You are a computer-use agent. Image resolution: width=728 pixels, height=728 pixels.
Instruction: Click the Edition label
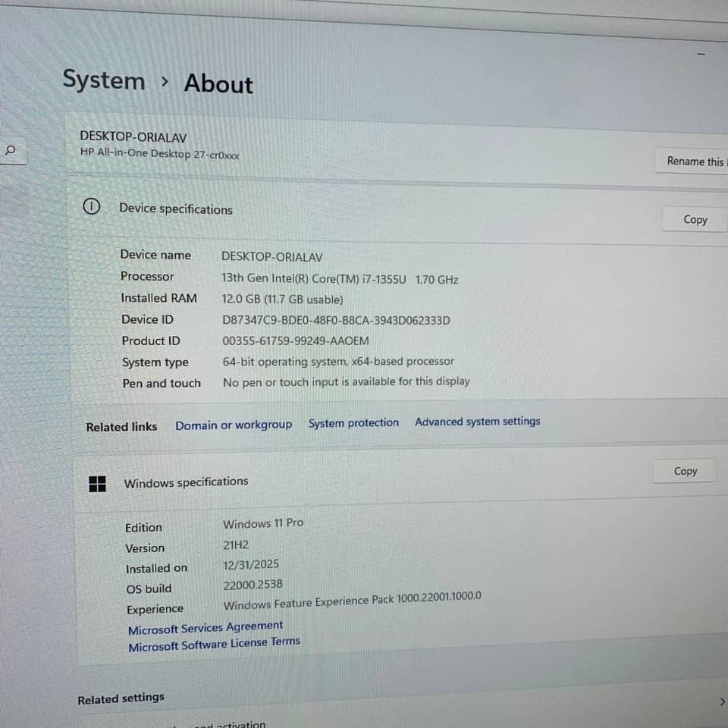pyautogui.click(x=143, y=528)
